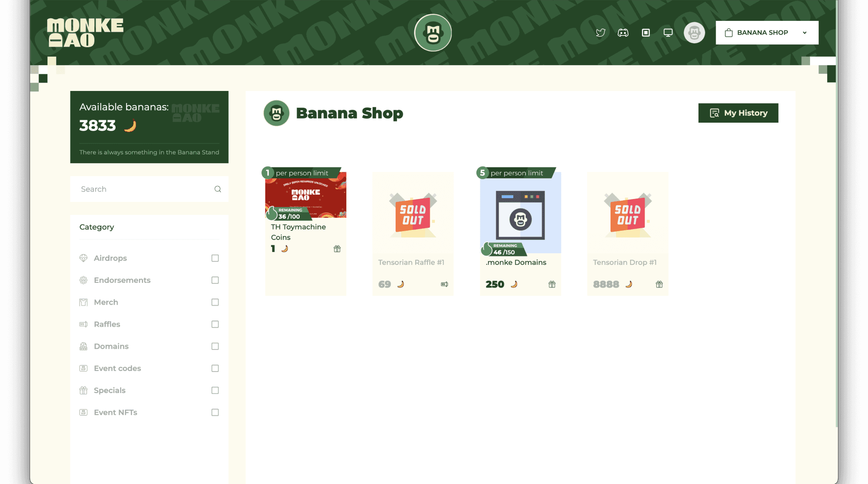Screen dimensions: 868x484
Task: Tick the Raffles category checkbox
Action: point(215,324)
